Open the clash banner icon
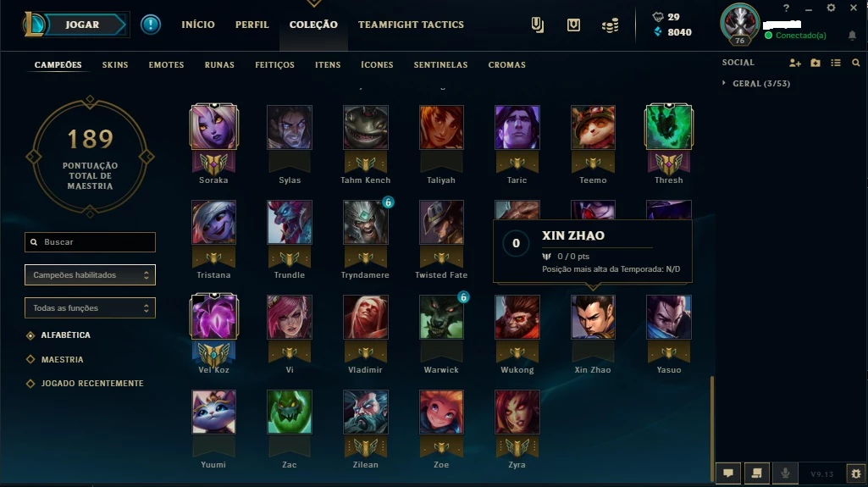The height and width of the screenshot is (487, 868). pos(537,25)
